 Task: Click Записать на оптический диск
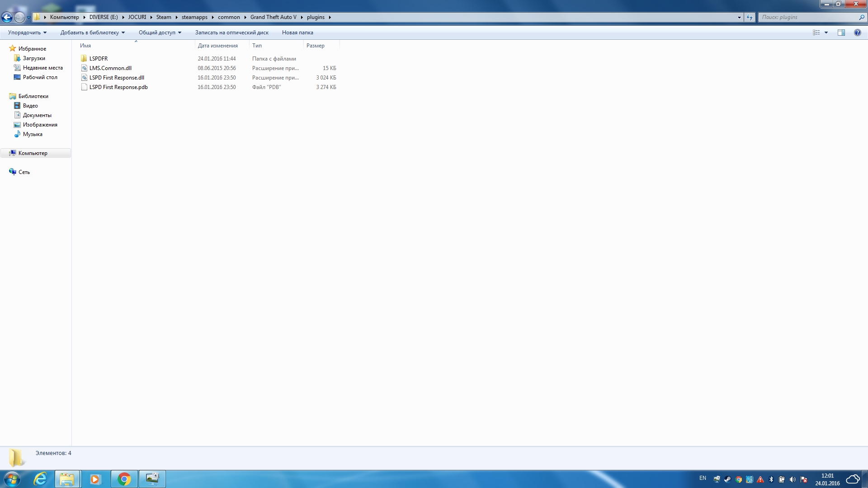231,33
